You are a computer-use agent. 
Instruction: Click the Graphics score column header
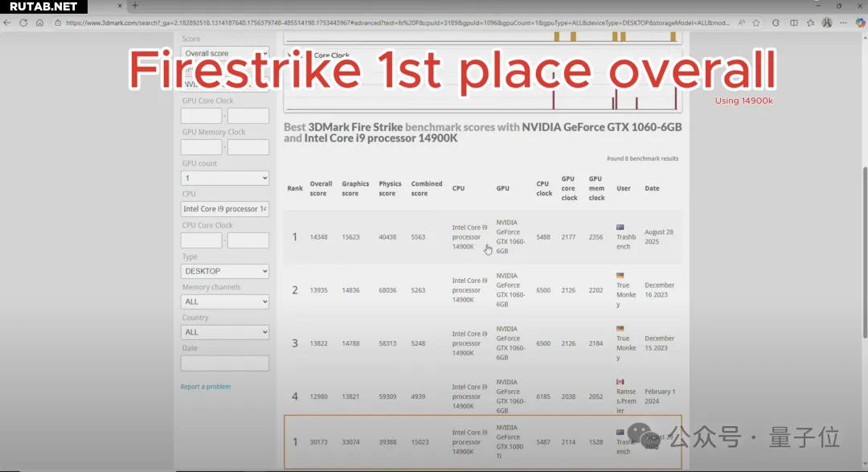click(x=355, y=188)
